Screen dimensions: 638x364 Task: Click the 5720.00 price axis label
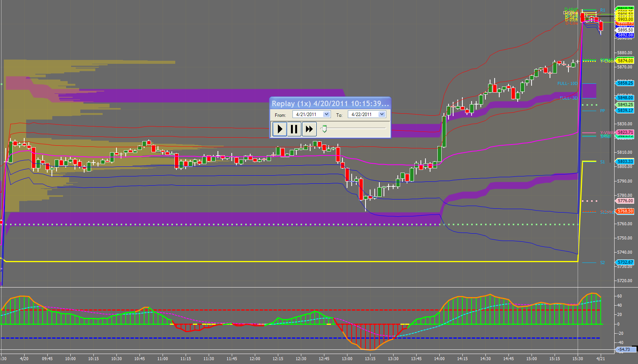[625, 281]
